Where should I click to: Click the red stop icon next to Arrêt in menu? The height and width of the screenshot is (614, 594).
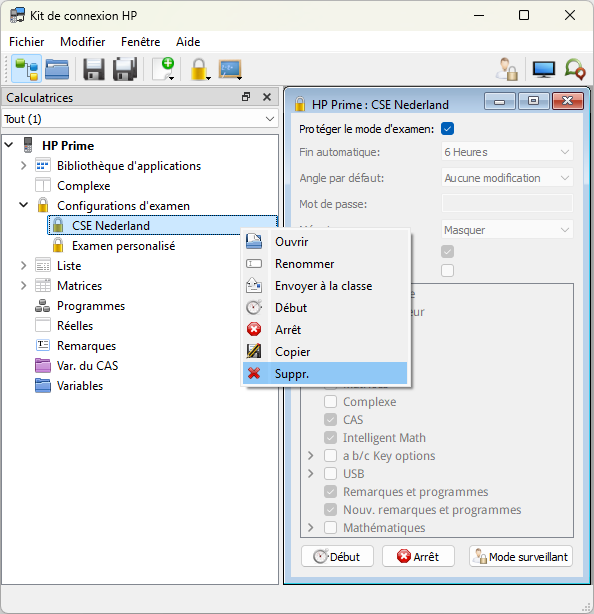[254, 329]
